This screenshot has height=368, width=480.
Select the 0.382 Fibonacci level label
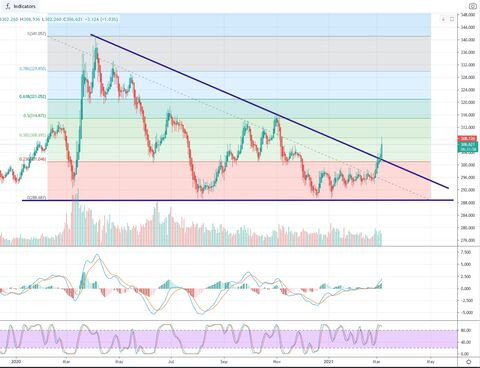click(32, 135)
